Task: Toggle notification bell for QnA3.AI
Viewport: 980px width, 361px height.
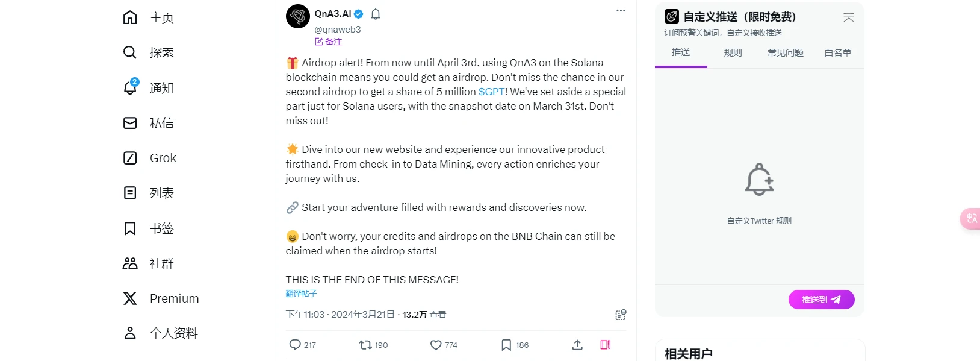Action: [x=376, y=14]
